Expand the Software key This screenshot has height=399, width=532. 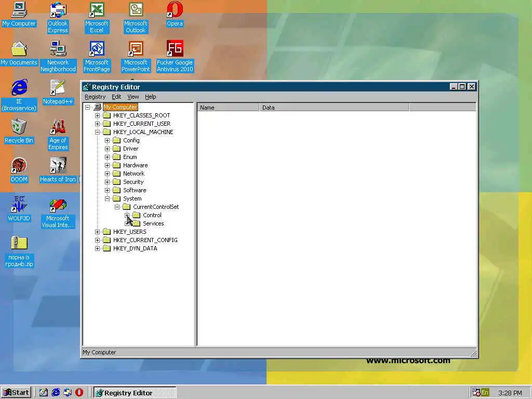107,190
